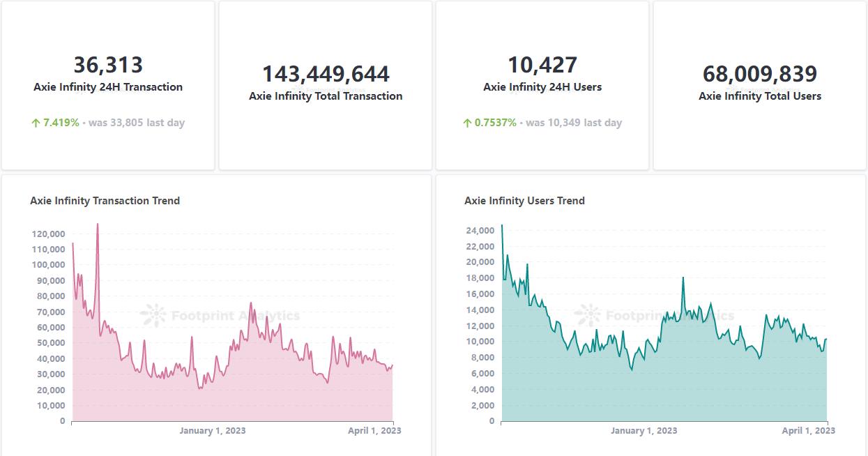868x456 pixels.
Task: Click the 12,000 y-axis label
Action: 479,326
